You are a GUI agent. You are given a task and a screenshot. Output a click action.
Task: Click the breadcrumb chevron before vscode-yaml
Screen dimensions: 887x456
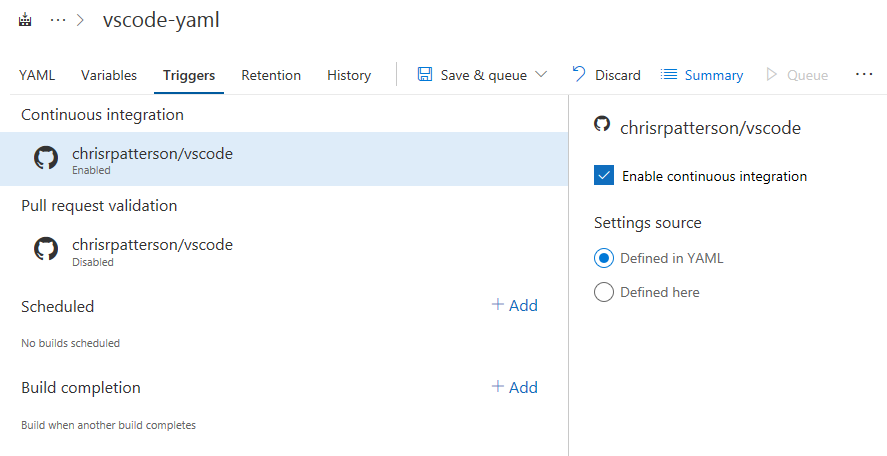tap(80, 20)
